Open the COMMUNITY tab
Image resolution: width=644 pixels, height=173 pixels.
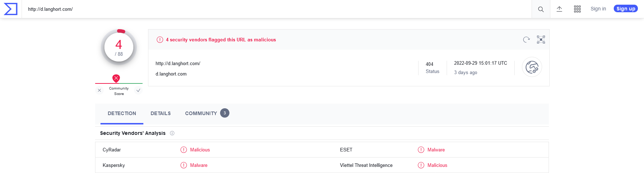[x=201, y=114]
